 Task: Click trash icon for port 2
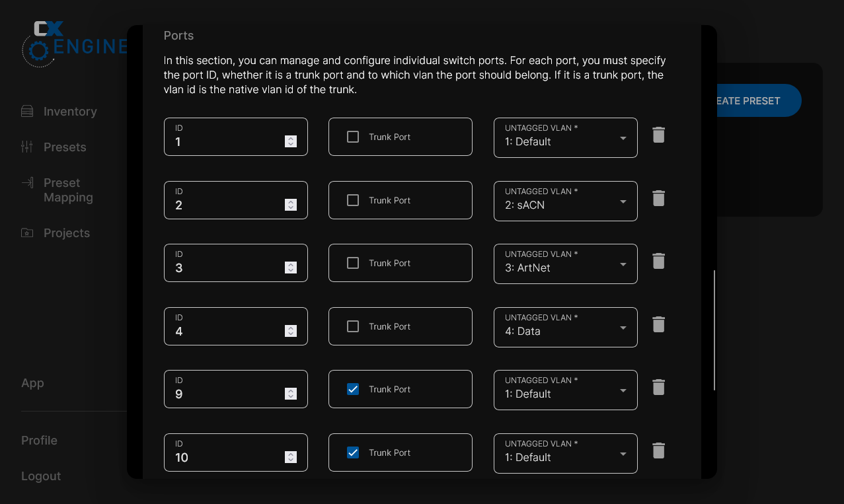click(658, 198)
